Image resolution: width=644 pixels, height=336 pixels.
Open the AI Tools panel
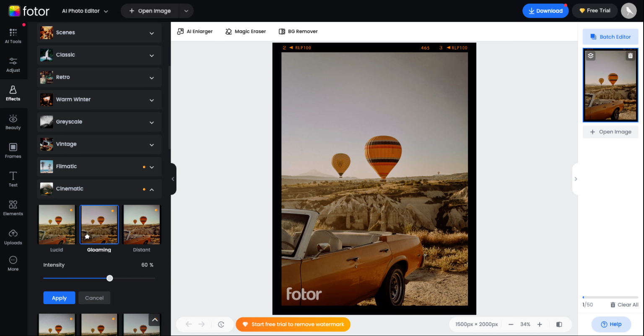[x=13, y=36]
